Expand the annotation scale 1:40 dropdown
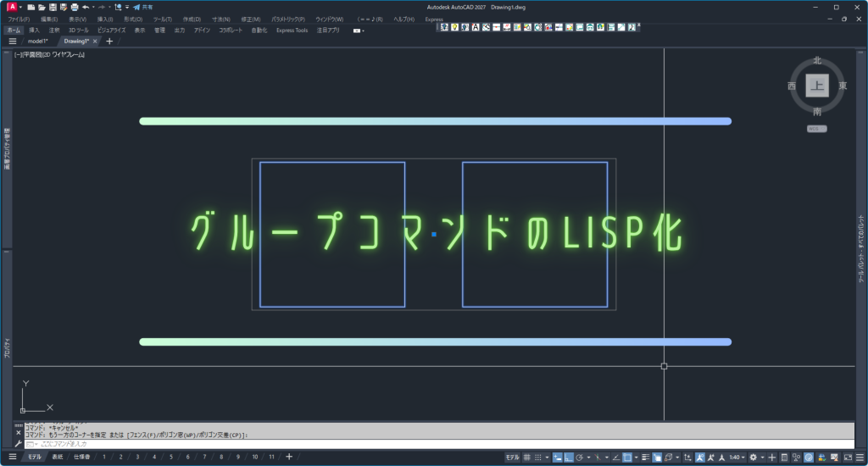868x466 pixels. pyautogui.click(x=736, y=457)
